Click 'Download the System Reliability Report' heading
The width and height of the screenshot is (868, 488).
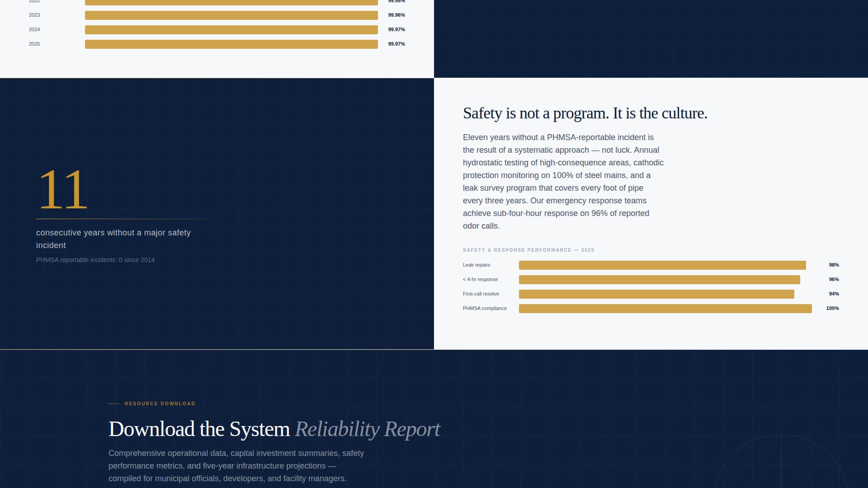[x=274, y=429]
